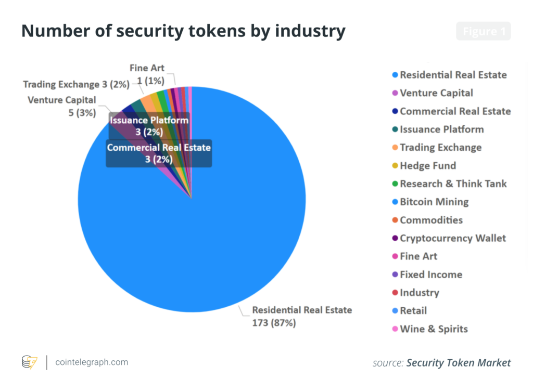Click Bitcoin Mining legend marker
This screenshot has width=533, height=392.
coord(395,202)
